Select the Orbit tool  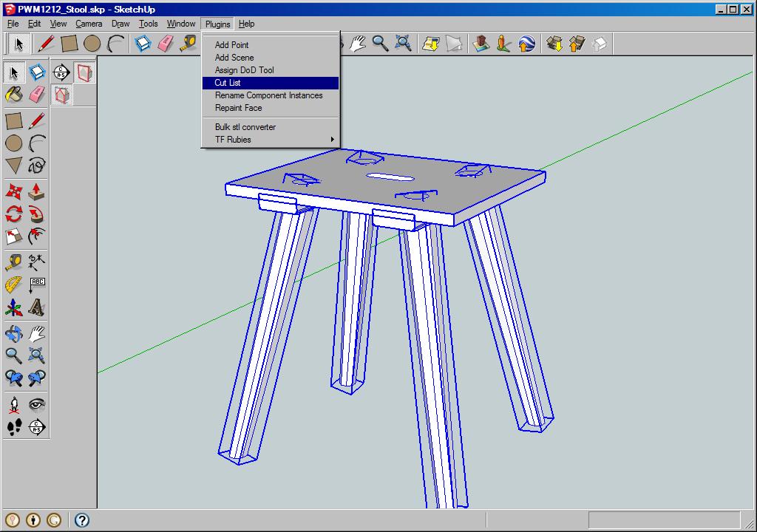[x=14, y=333]
